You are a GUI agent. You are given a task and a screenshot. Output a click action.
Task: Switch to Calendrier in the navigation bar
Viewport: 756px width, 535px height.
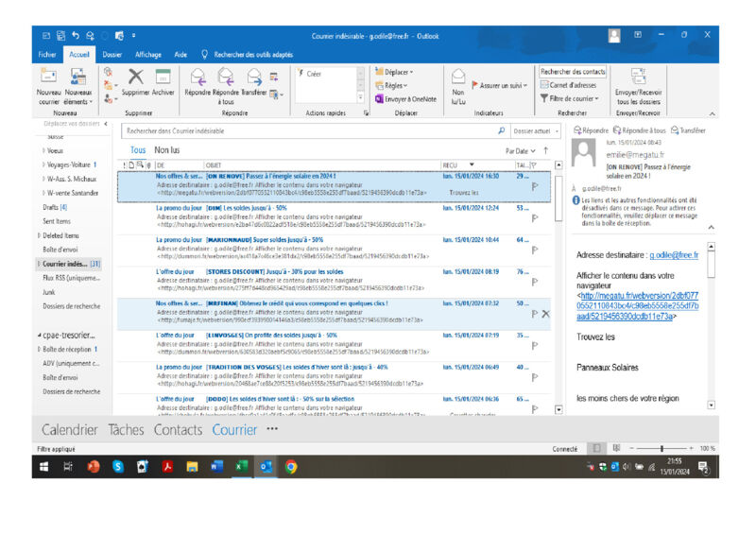pos(69,429)
